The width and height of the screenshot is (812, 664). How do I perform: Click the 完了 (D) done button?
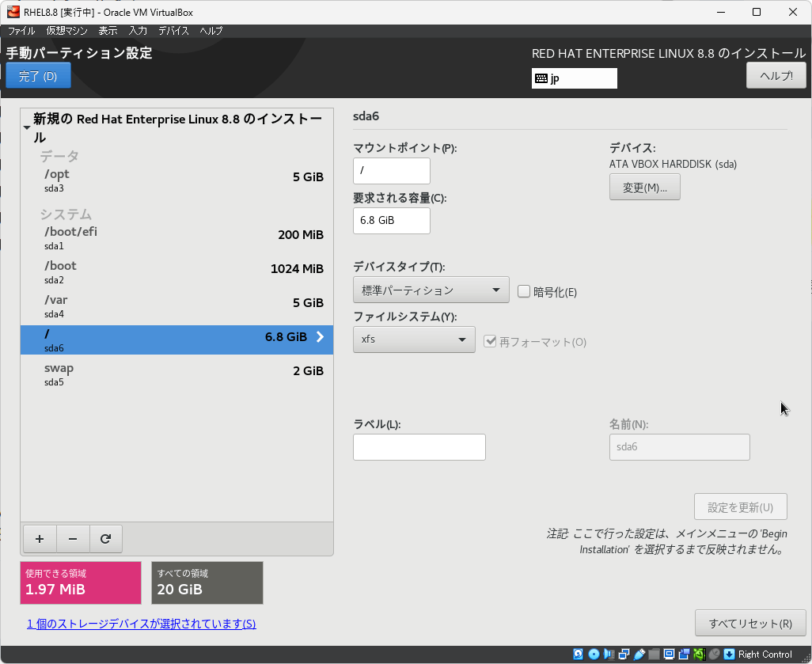38,76
